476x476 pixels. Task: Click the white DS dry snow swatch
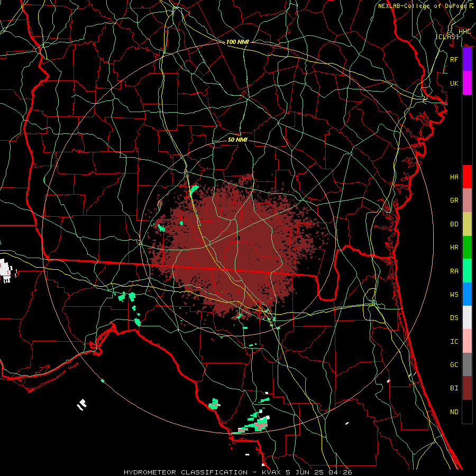point(467,317)
